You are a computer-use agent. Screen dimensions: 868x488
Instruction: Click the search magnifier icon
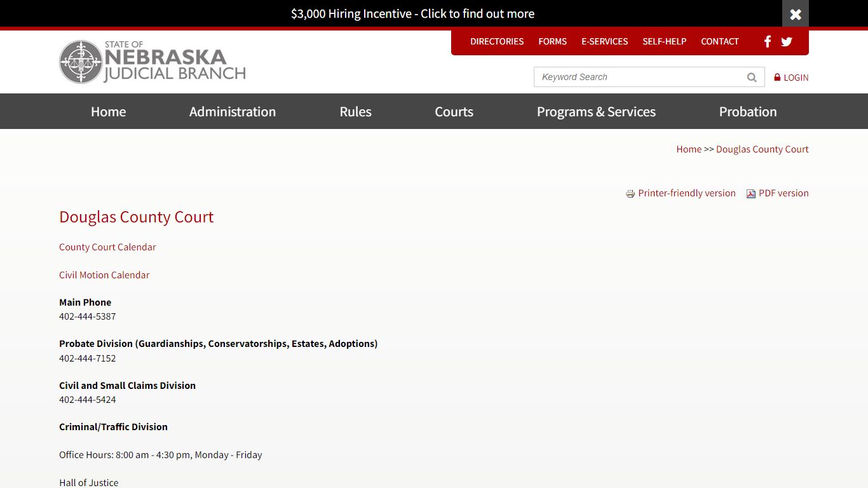point(752,78)
